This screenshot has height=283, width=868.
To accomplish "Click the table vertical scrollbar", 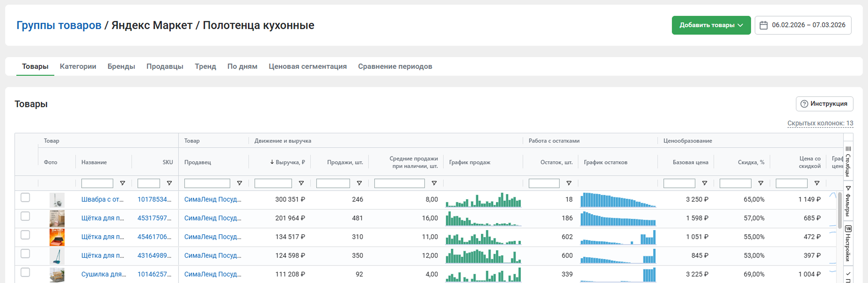I will (x=840, y=210).
